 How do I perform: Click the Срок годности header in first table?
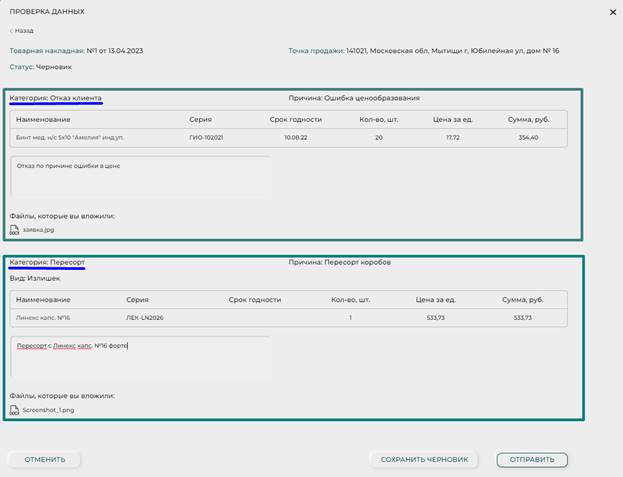tap(294, 119)
